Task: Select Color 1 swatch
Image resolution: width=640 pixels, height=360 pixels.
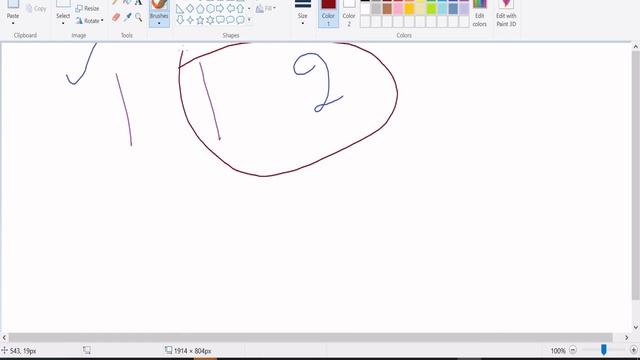Action: pos(328,13)
